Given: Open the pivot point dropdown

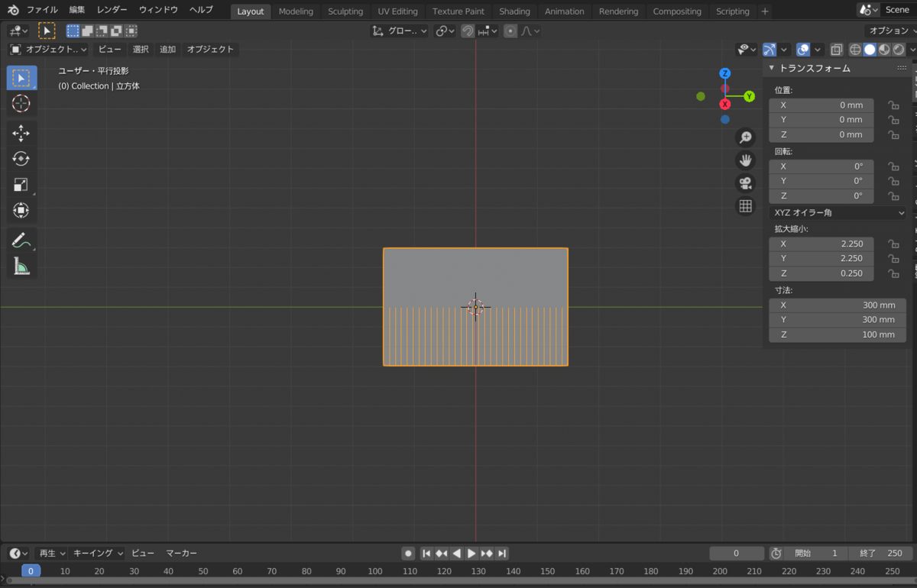Looking at the screenshot, I should [445, 31].
